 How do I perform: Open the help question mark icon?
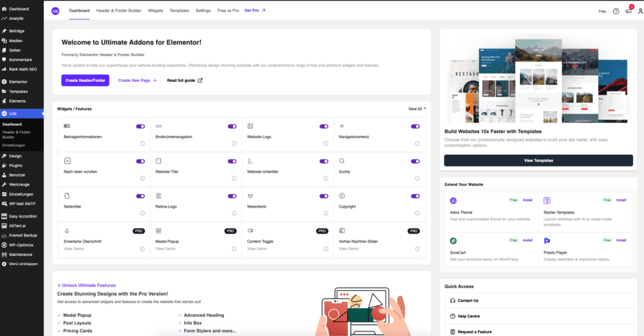(x=616, y=11)
